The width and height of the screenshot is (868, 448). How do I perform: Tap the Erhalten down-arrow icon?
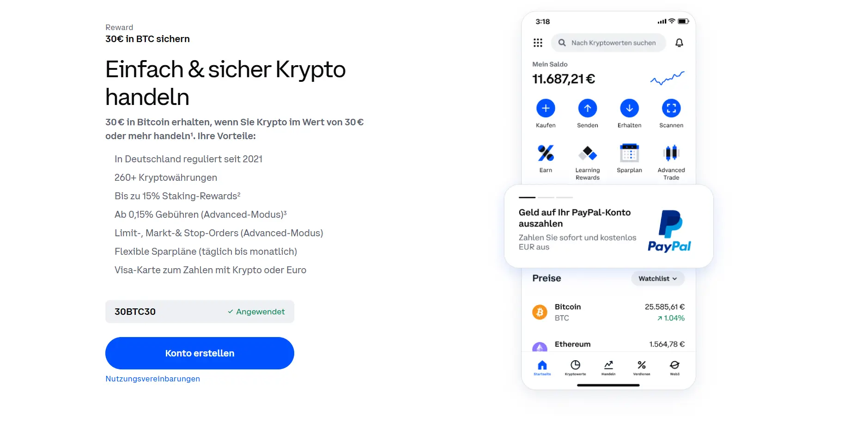(629, 108)
